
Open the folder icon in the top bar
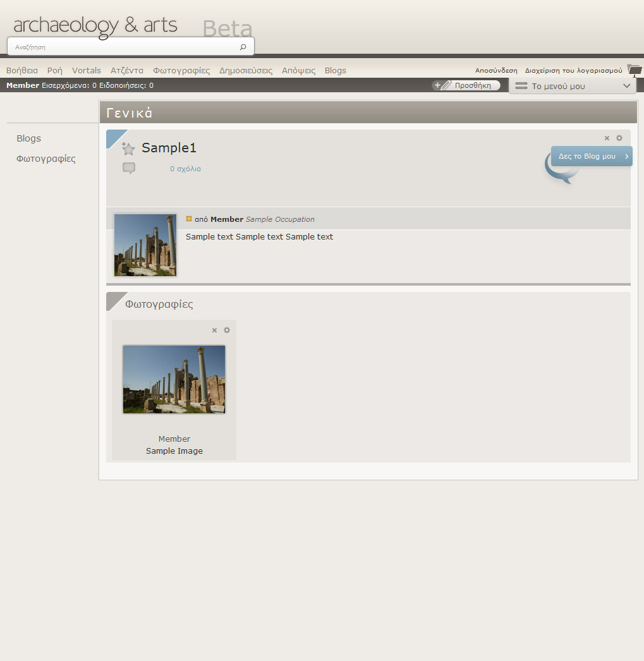[x=634, y=70]
